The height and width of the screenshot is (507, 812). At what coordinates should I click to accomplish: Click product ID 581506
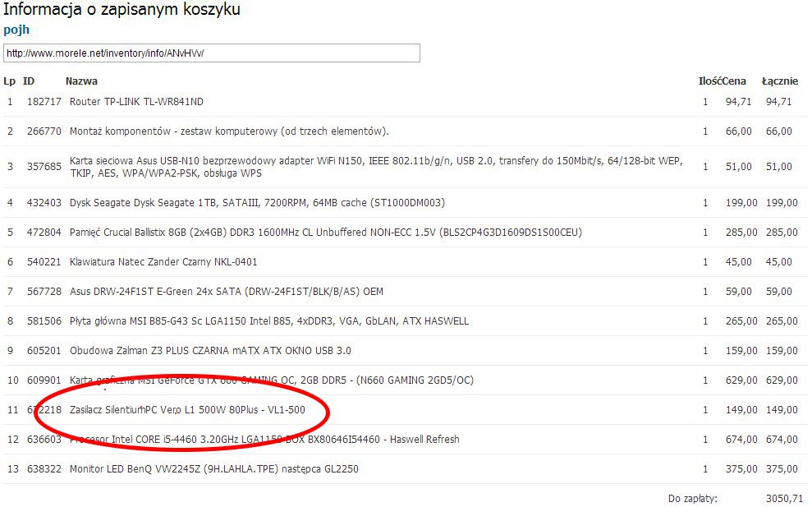pyautogui.click(x=44, y=321)
